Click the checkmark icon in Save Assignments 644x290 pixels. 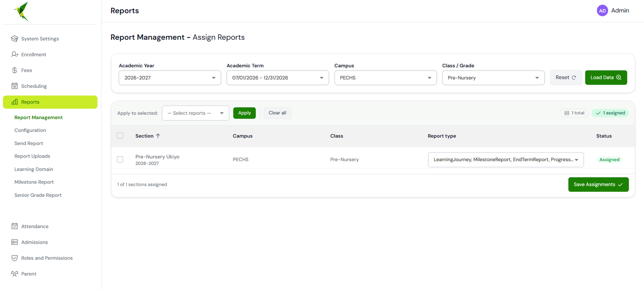click(x=620, y=184)
